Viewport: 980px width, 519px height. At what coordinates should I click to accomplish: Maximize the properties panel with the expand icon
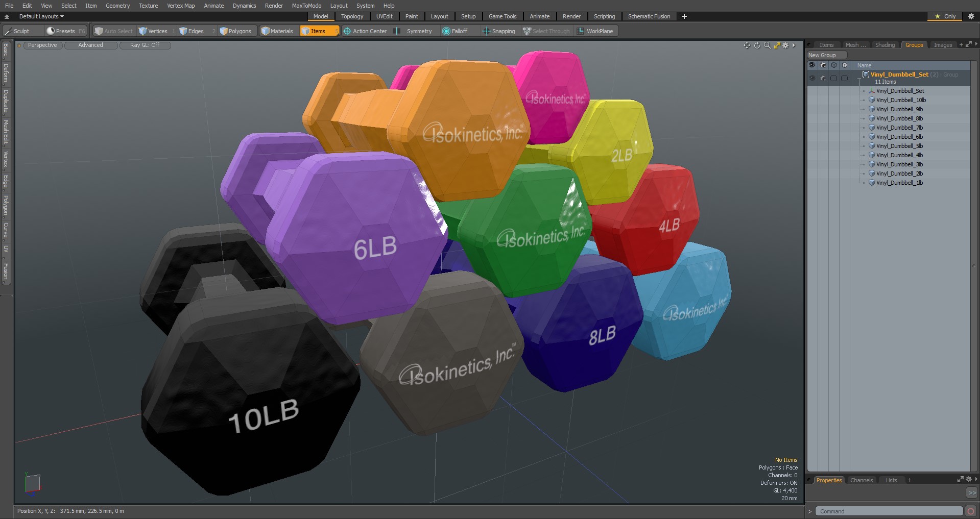click(x=960, y=480)
